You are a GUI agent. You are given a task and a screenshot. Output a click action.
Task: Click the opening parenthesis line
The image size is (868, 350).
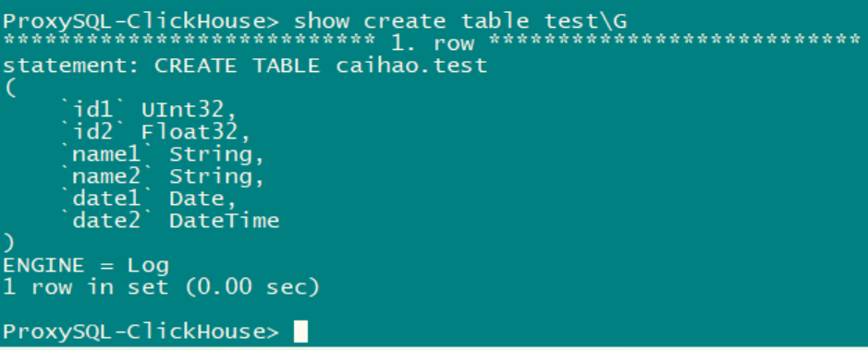coord(10,89)
